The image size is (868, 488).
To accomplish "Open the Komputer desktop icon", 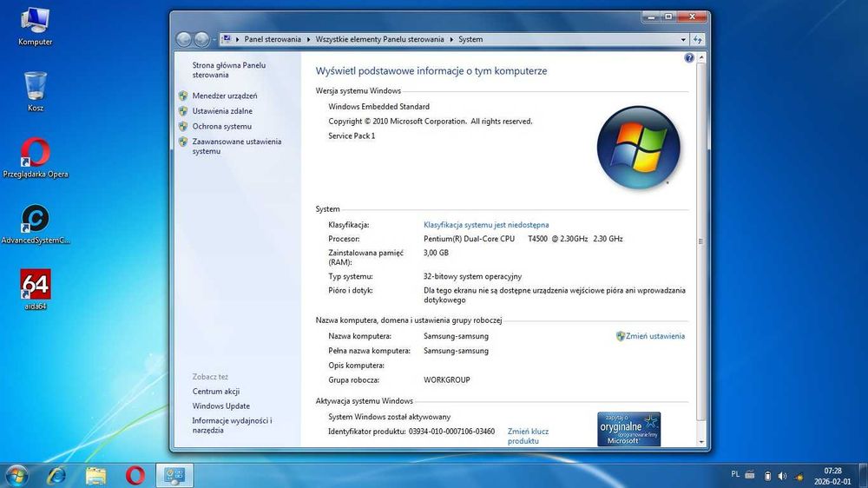I will coord(36,25).
